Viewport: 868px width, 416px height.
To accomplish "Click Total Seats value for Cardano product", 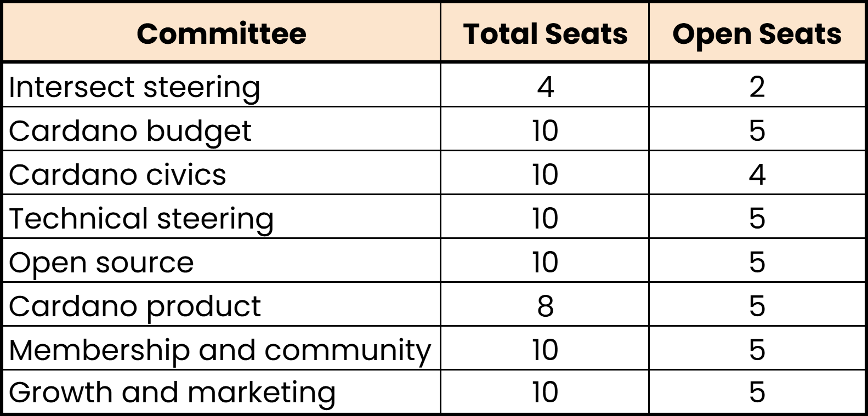I will pyautogui.click(x=545, y=306).
